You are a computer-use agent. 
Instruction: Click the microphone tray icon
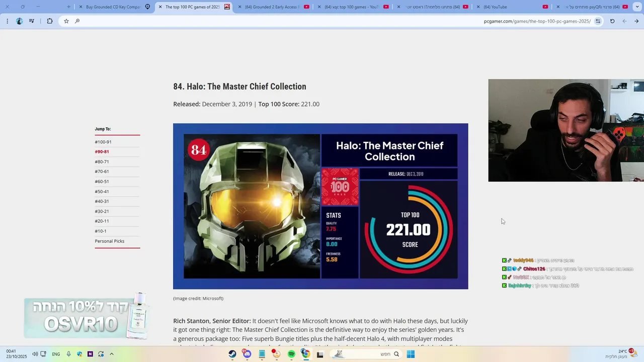tap(68, 354)
